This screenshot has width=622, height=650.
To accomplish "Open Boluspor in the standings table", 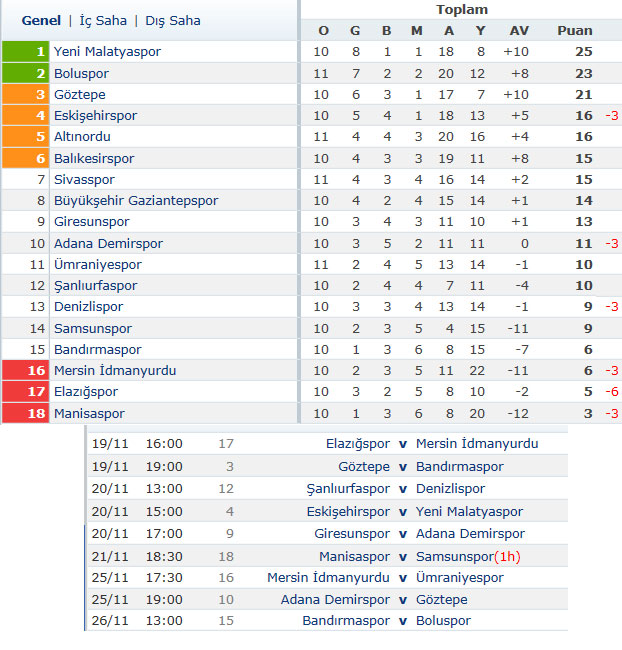I will pyautogui.click(x=81, y=74).
